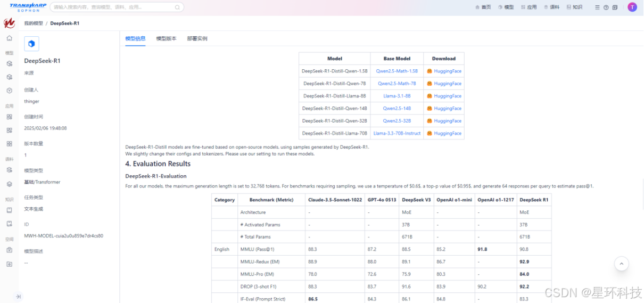The height and width of the screenshot is (303, 644).
Task: Click the scroll-to-top round arrow button
Action: 622,264
